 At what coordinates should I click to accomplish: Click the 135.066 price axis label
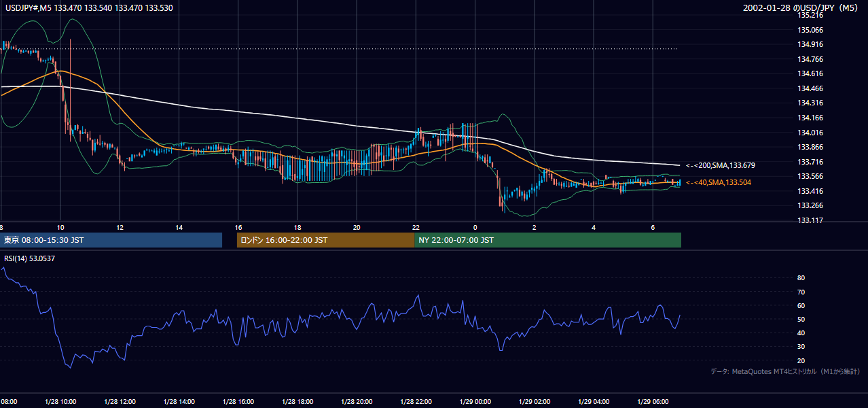tap(810, 30)
